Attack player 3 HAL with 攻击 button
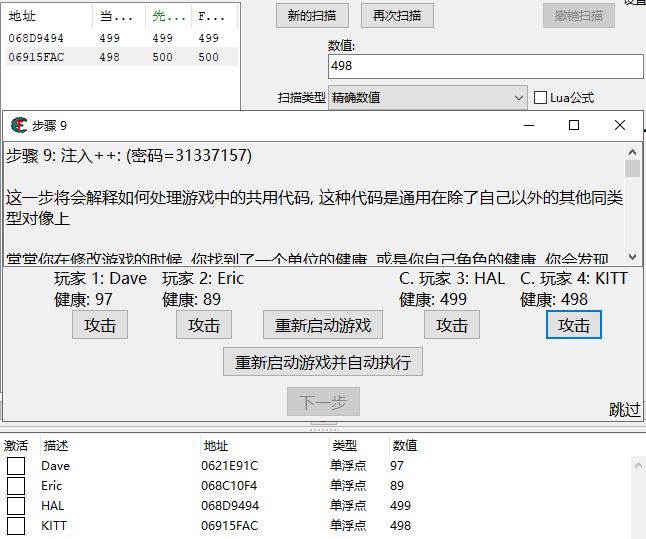646x539 pixels. 452,325
